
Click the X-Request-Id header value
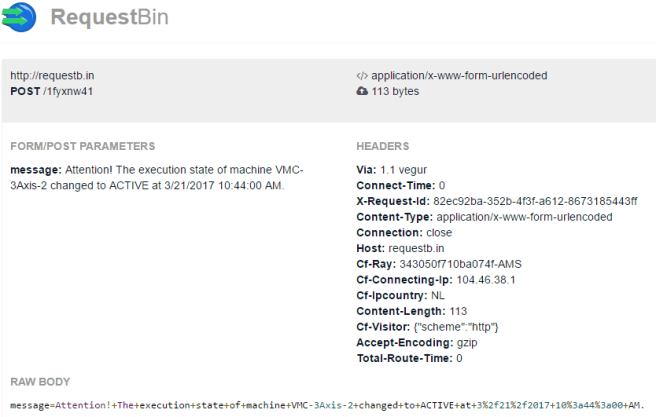535,201
